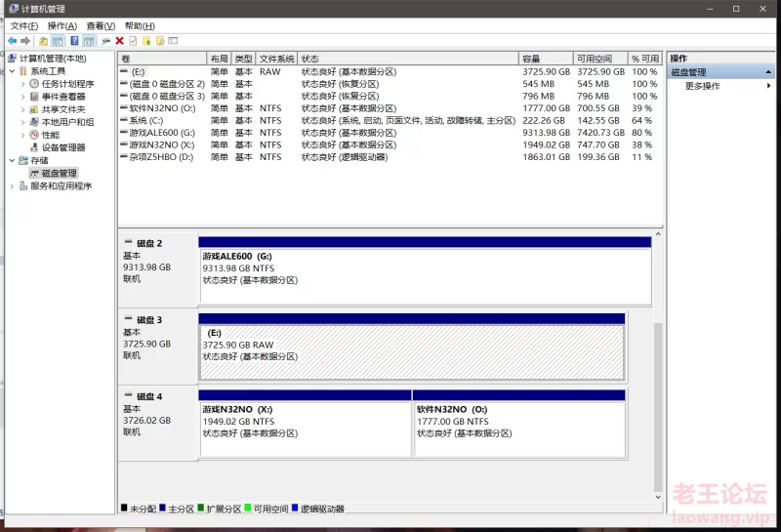This screenshot has width=781, height=532.
Task: Click the 服务和应用程序 icon
Action: point(23,185)
